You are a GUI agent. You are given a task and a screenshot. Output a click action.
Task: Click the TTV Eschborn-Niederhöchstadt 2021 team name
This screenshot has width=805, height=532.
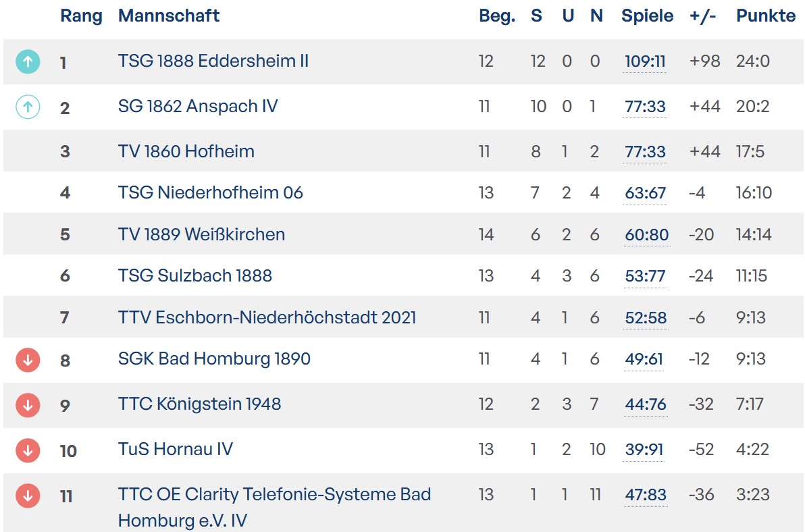point(267,317)
